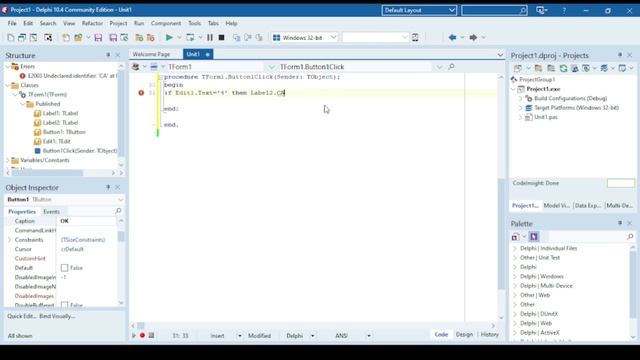640x360 pixels.
Task: Open the Component menu
Action: pyautogui.click(x=166, y=23)
